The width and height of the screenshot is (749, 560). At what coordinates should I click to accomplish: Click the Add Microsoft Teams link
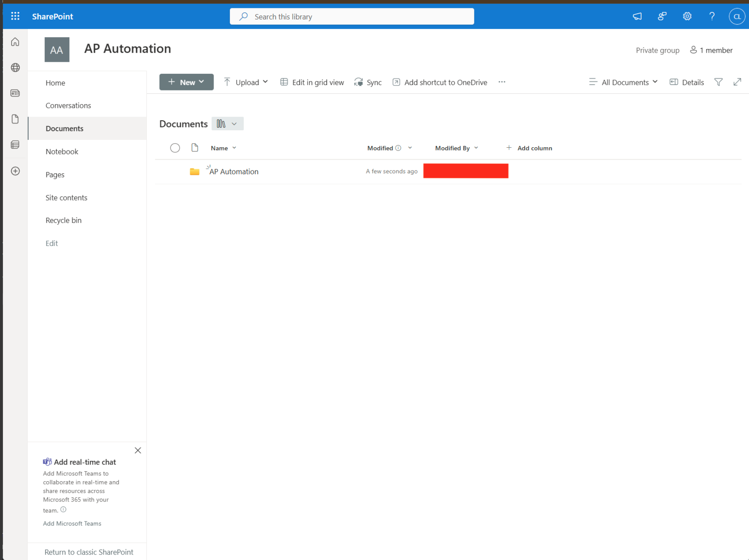click(72, 523)
